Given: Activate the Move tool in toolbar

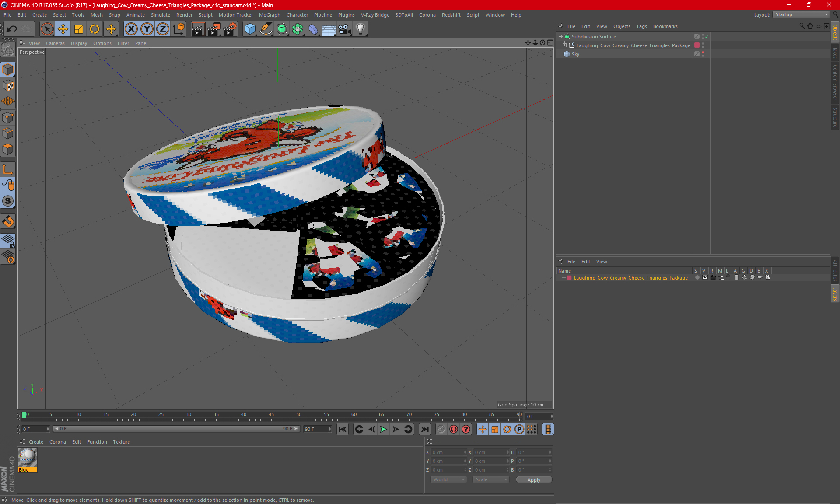Looking at the screenshot, I should pos(63,29).
